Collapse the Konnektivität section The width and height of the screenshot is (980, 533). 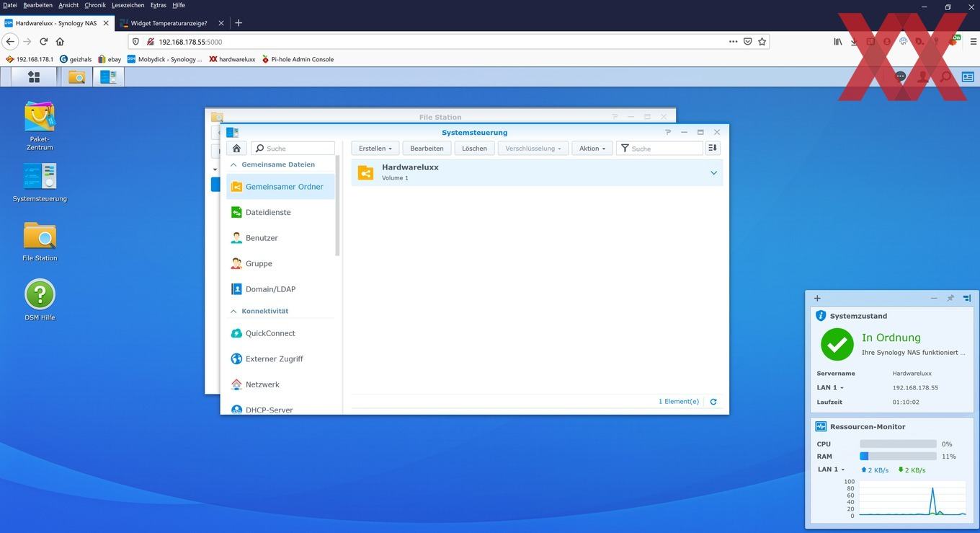pyautogui.click(x=233, y=311)
